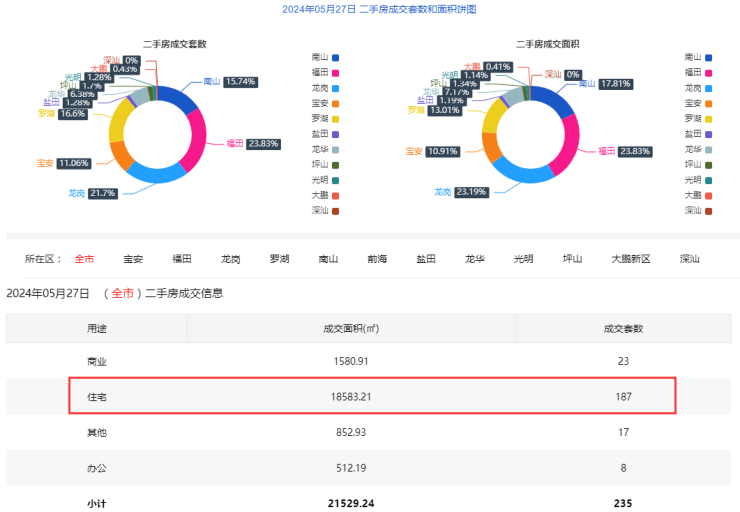This screenshot has width=740, height=512.
Task: Select the 全市 district tab
Action: click(x=84, y=259)
